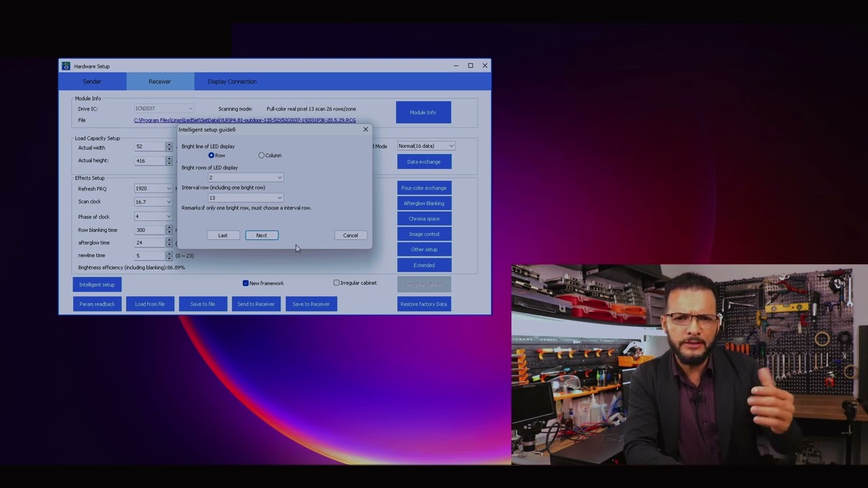This screenshot has height=488, width=868.
Task: Adjust the Row blanking time spinner
Action: coord(170,230)
